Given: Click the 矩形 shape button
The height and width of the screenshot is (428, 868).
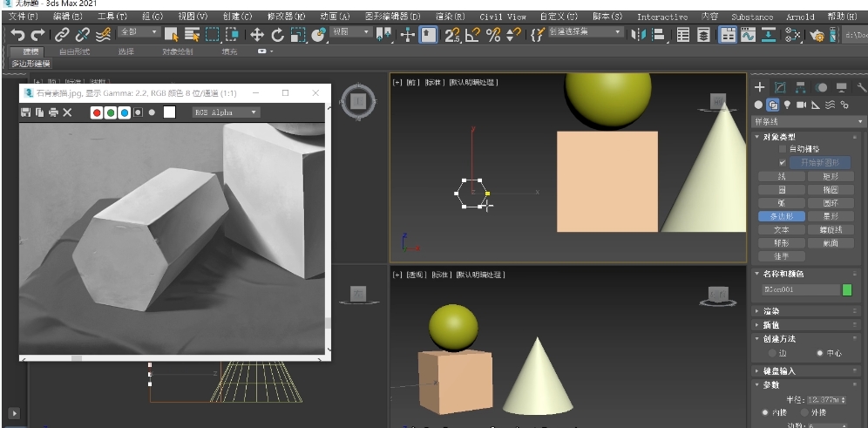Looking at the screenshot, I should [831, 176].
